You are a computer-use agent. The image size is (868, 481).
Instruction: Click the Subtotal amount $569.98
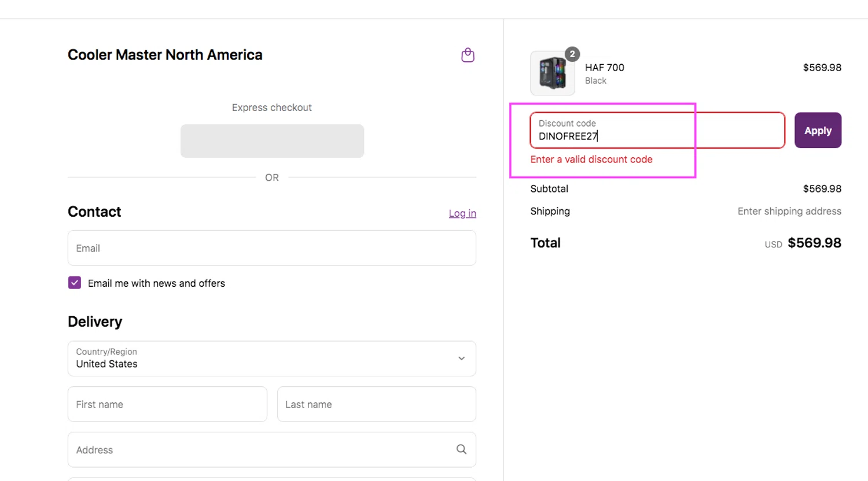pos(822,188)
